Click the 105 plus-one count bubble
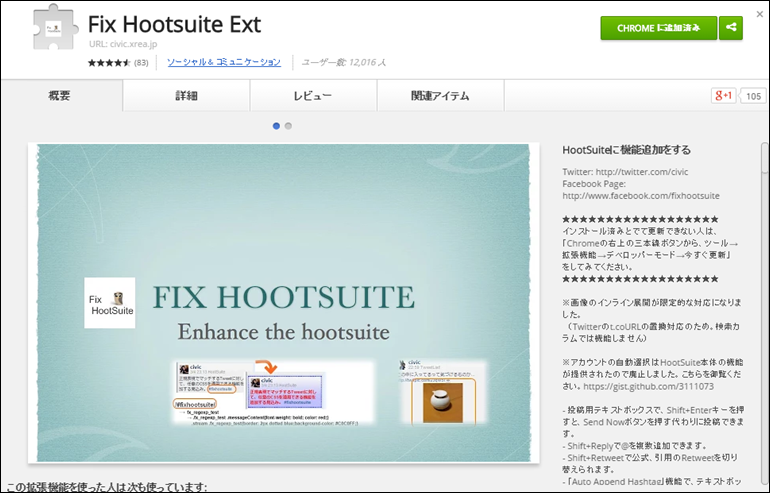The height and width of the screenshot is (493, 770). 753,96
